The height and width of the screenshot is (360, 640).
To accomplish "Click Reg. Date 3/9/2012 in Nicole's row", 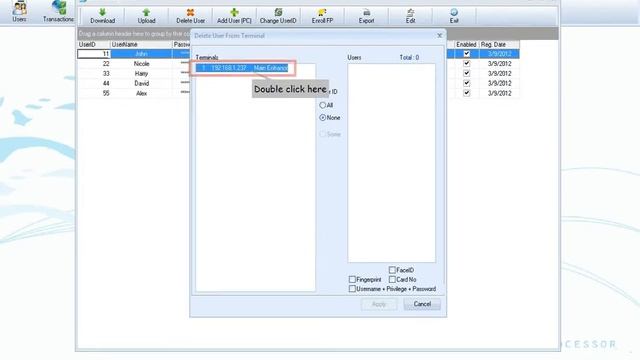I will point(499,64).
